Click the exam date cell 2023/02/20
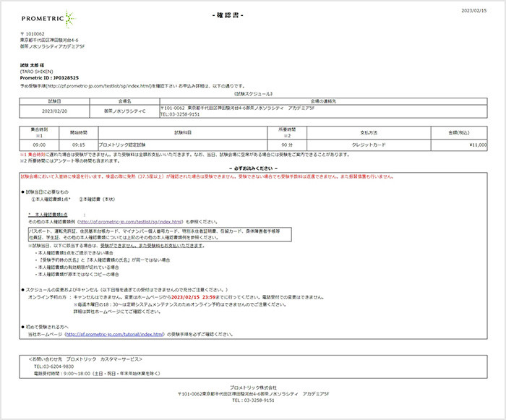Image resolution: width=506 pixels, height=420 pixels. pyautogui.click(x=54, y=111)
